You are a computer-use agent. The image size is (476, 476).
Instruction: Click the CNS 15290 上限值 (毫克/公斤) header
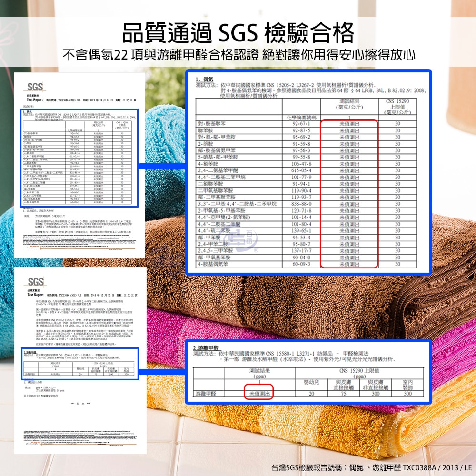click(x=397, y=107)
